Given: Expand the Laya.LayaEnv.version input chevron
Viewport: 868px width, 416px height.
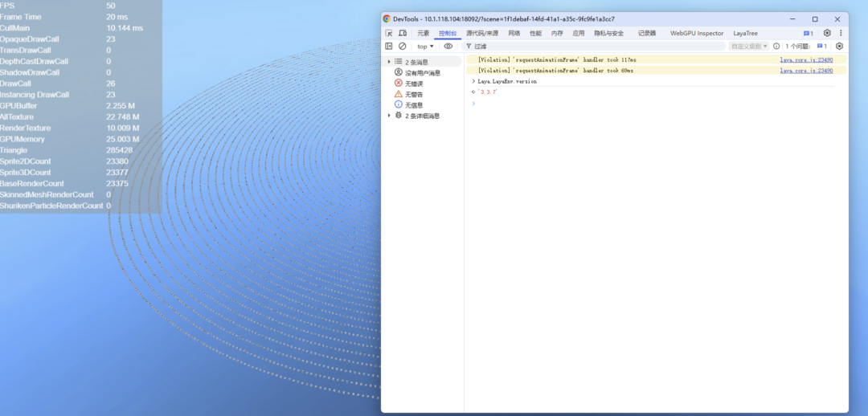Looking at the screenshot, I should pos(474,81).
